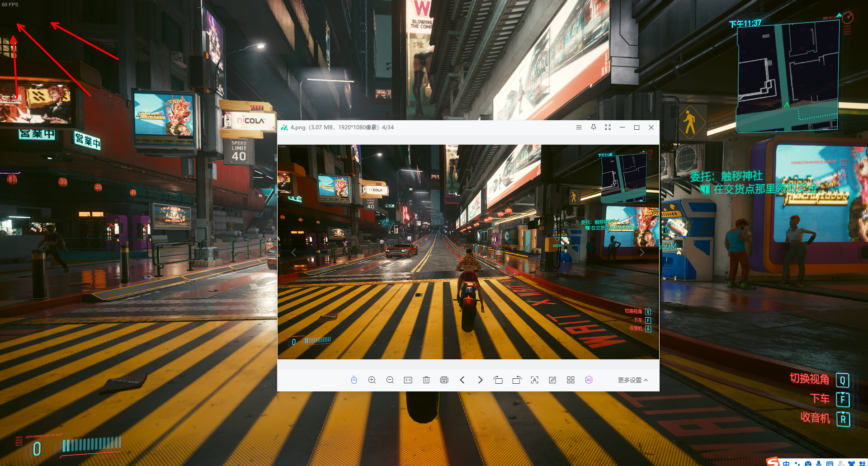Open the image edit pencil tool
Screen dimensions: 868x466
pyautogui.click(x=552, y=380)
